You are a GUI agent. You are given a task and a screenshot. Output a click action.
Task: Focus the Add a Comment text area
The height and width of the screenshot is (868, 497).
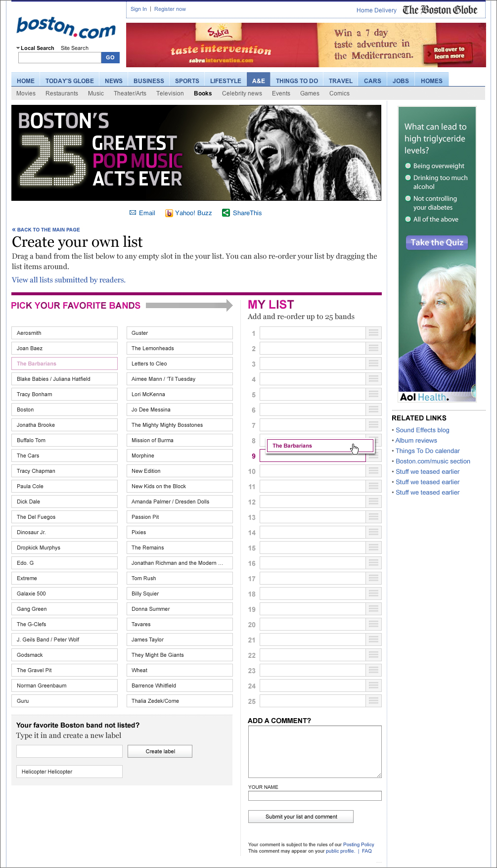pyautogui.click(x=315, y=752)
